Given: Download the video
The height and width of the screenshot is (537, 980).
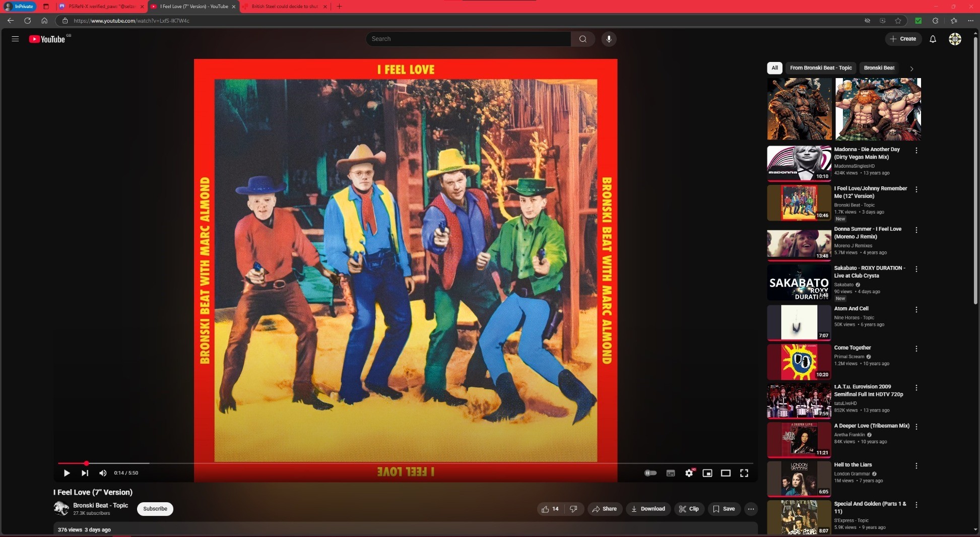Looking at the screenshot, I should (648, 509).
